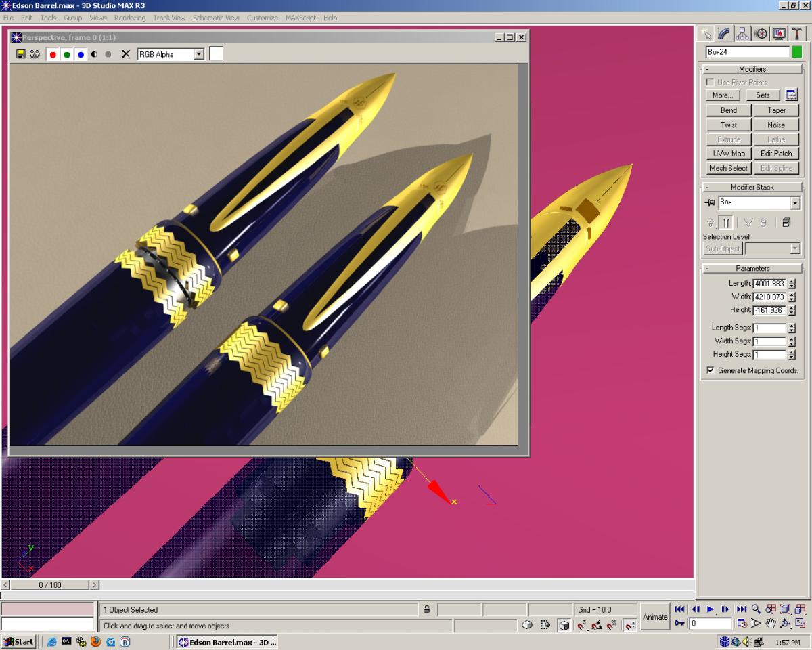This screenshot has width=812, height=650.
Task: Switch to the Utilities hammer panel
Action: [x=797, y=34]
